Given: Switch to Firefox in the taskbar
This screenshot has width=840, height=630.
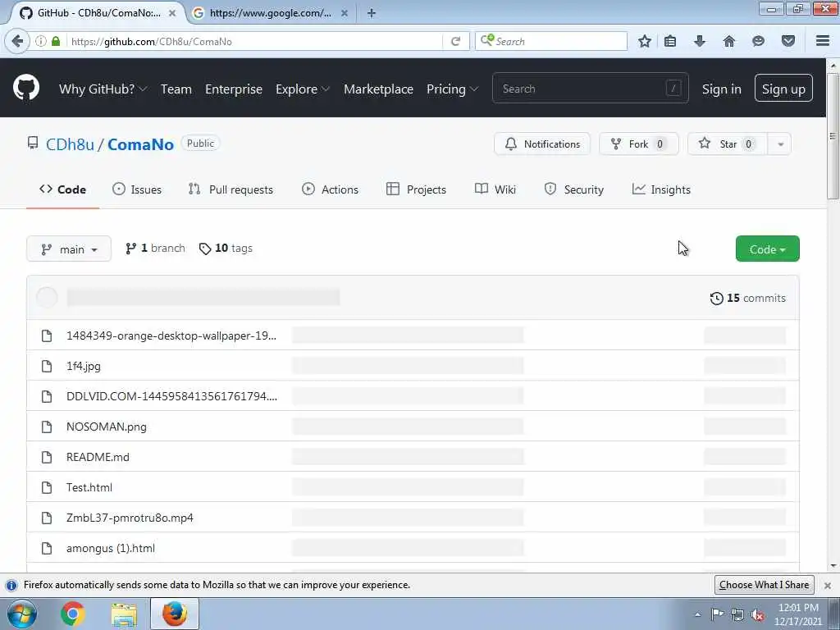Looking at the screenshot, I should click(x=175, y=614).
